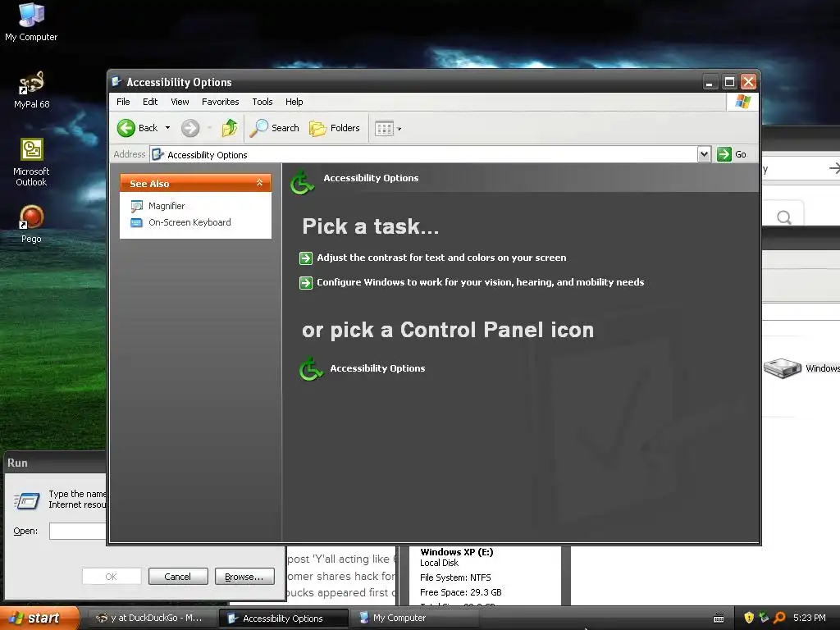
Task: Select Adjust the contrast task
Action: pyautogui.click(x=441, y=258)
